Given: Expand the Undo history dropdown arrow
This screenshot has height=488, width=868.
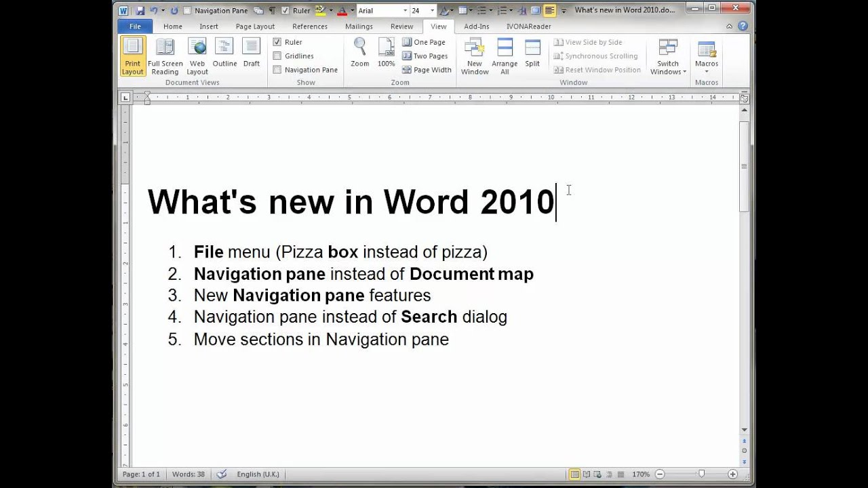Looking at the screenshot, I should pos(163,11).
